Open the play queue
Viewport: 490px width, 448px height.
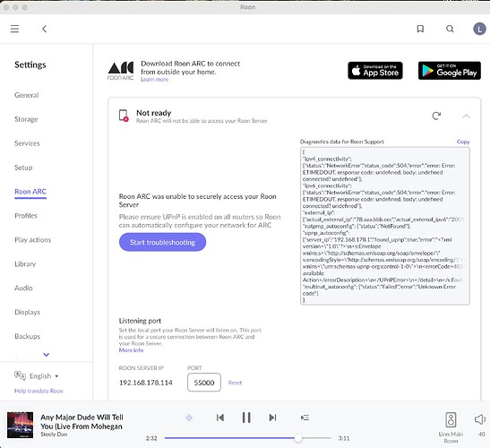(305, 418)
